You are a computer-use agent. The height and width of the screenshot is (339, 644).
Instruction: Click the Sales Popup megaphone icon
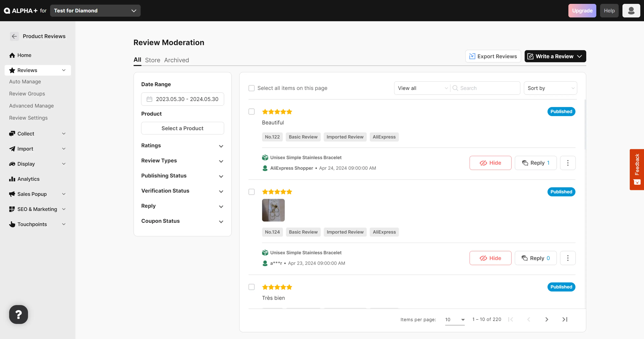click(12, 194)
